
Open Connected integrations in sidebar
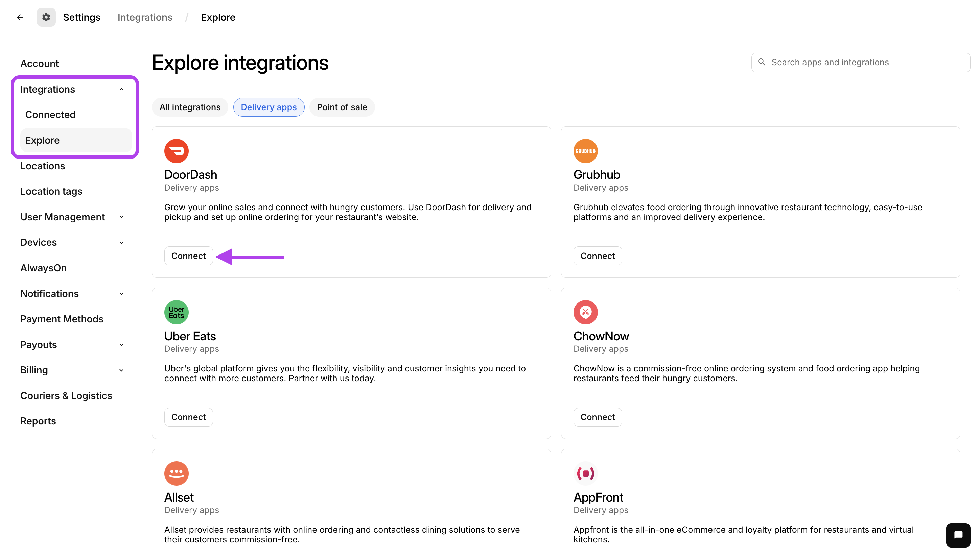50,115
